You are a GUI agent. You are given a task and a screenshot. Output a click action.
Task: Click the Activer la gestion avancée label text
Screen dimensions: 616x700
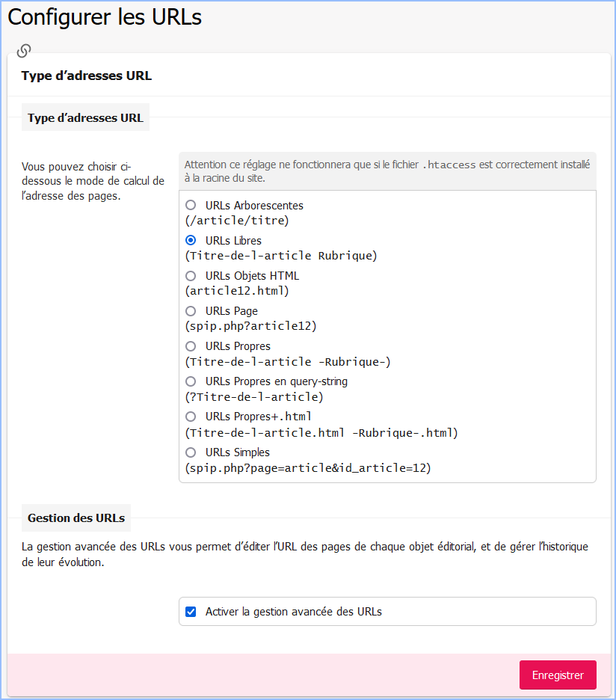(x=294, y=612)
